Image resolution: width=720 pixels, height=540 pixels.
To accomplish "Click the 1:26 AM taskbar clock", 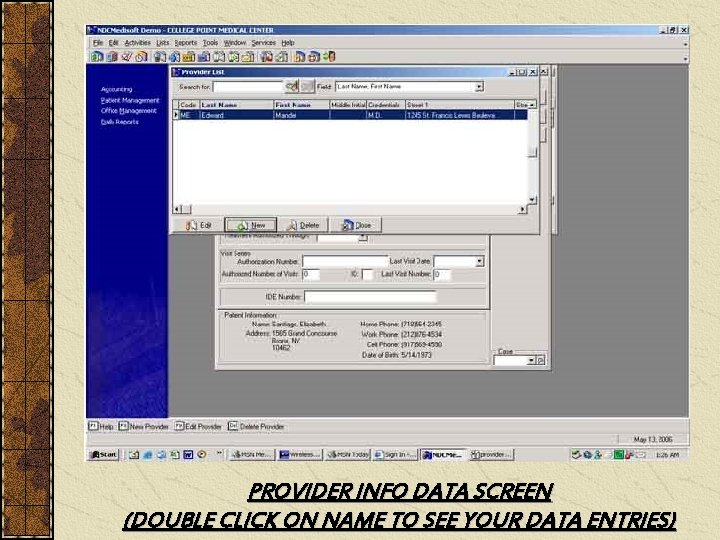I will click(667, 455).
